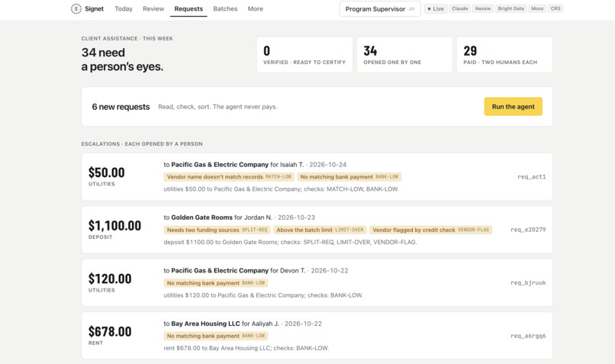Click request ID req_act1

[532, 177]
